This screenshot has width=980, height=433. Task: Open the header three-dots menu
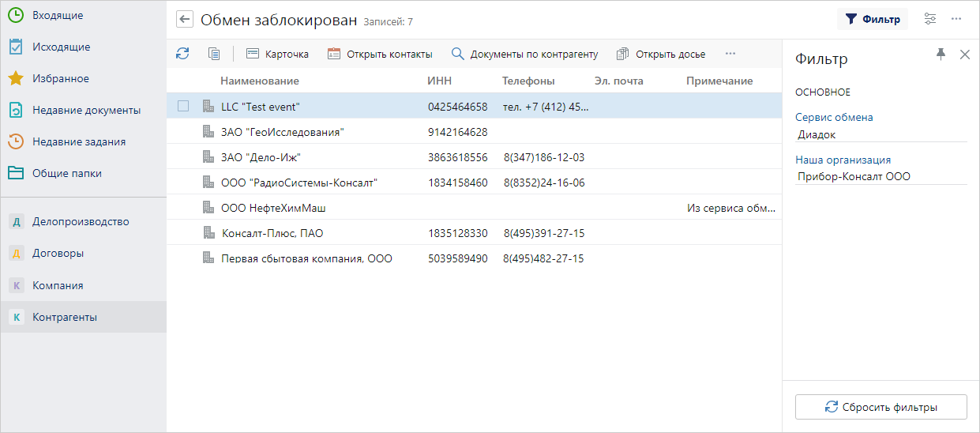click(x=956, y=19)
